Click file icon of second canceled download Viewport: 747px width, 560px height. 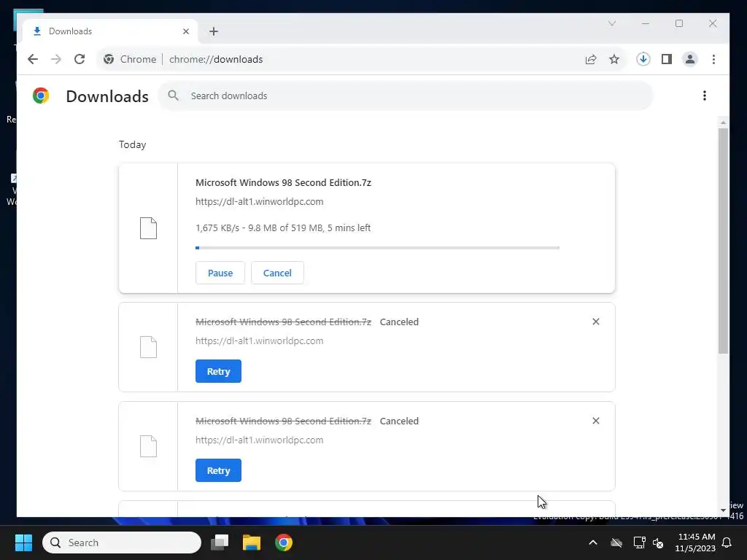click(148, 446)
